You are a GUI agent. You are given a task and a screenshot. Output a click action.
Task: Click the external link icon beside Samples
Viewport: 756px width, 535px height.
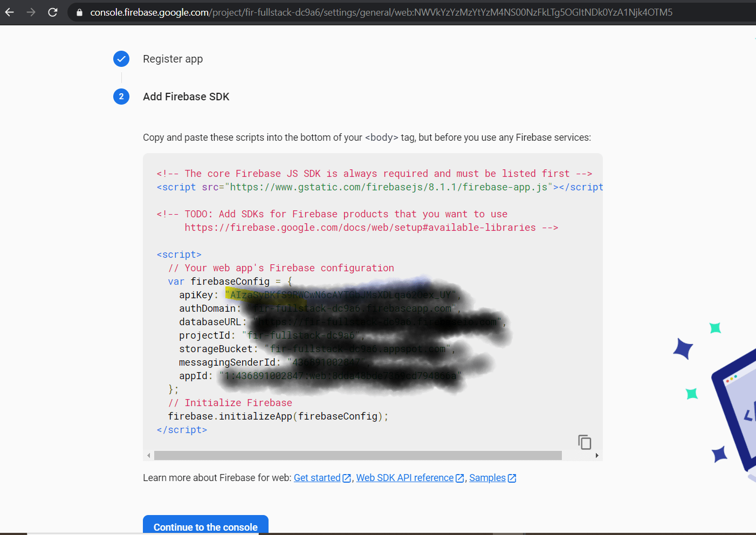[x=513, y=478]
